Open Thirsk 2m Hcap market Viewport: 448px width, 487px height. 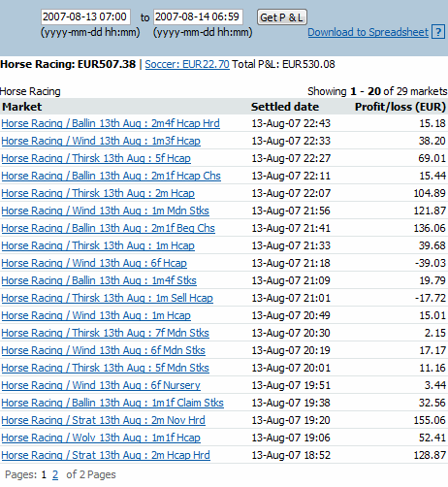click(x=98, y=193)
